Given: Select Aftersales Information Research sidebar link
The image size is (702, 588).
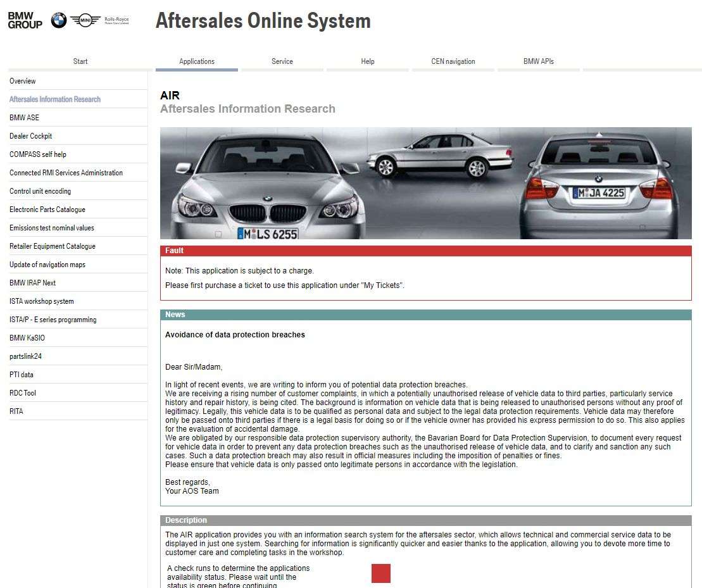Looking at the screenshot, I should 78,99.
